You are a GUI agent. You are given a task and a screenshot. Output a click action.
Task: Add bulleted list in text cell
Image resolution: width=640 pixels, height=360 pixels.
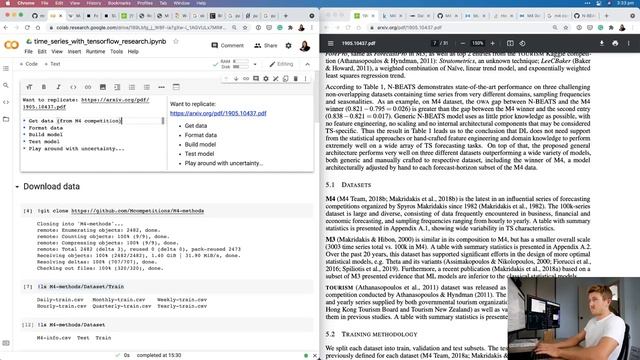[x=147, y=87]
